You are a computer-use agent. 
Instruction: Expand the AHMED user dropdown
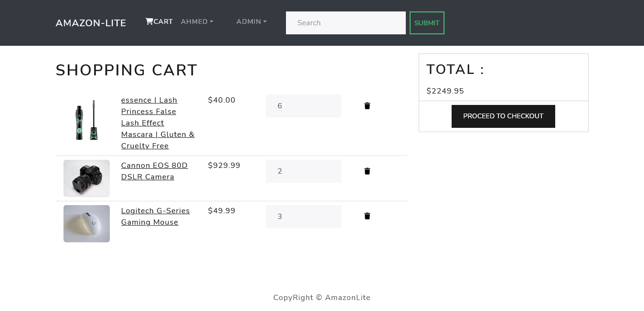[197, 21]
